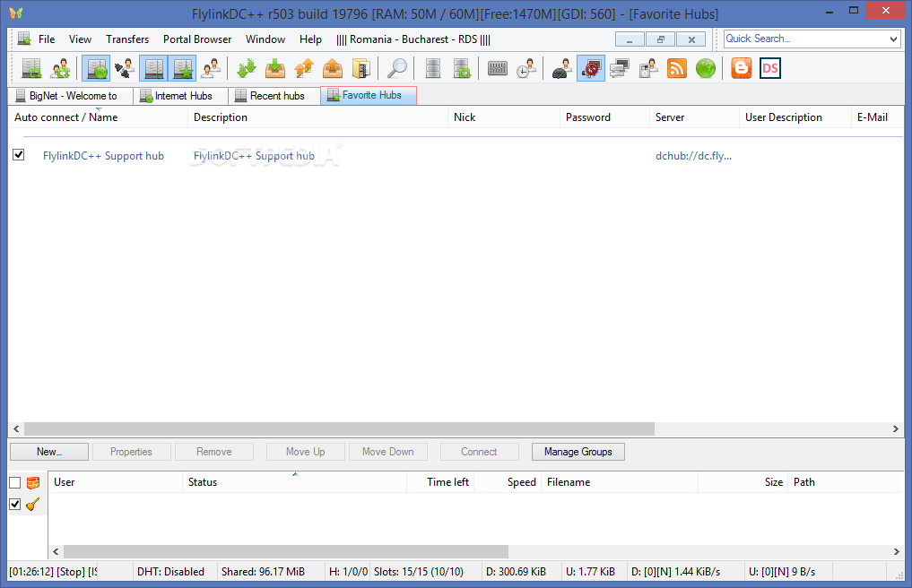Image resolution: width=912 pixels, height=588 pixels.
Task: Click the user with speedometer icon
Action: click(562, 69)
